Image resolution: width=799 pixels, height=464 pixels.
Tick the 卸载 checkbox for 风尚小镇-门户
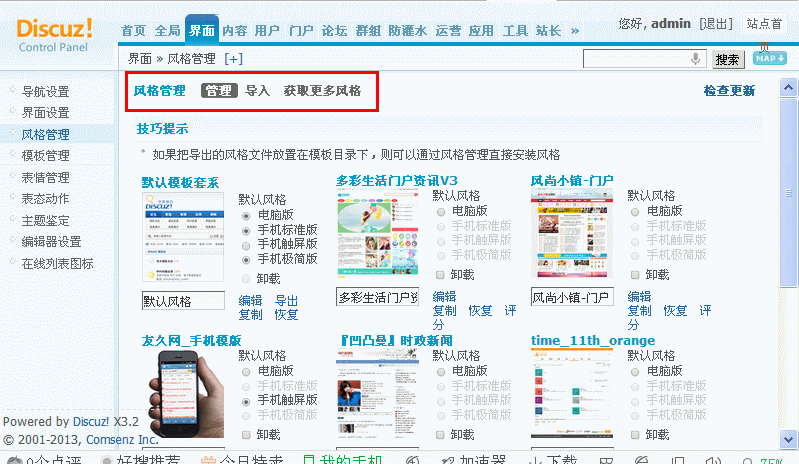(x=635, y=275)
